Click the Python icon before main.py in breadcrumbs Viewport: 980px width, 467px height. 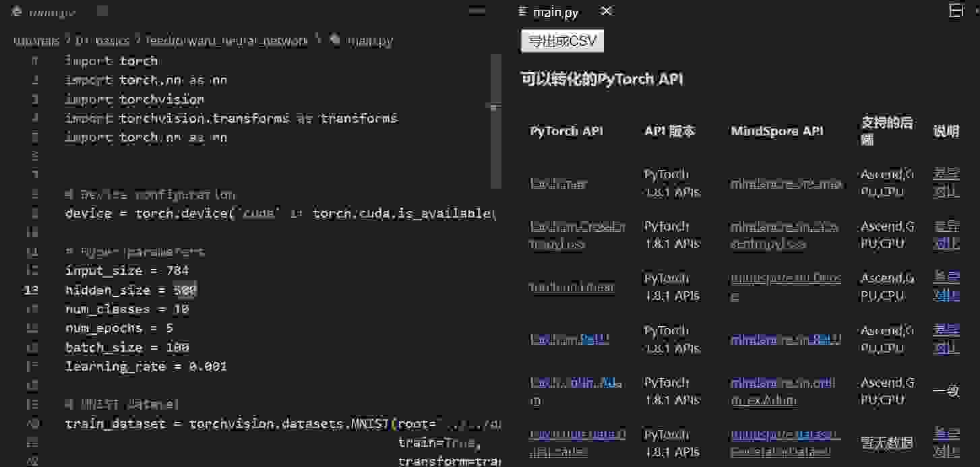[x=335, y=40]
